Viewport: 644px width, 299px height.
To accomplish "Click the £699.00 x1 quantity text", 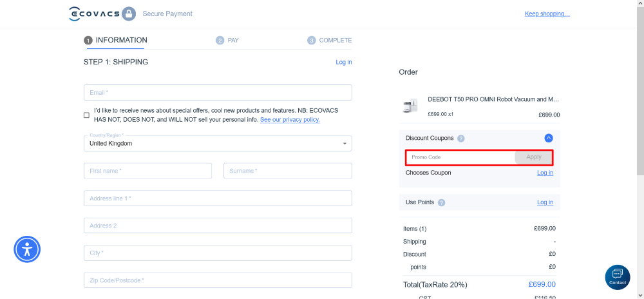I will pyautogui.click(x=440, y=114).
